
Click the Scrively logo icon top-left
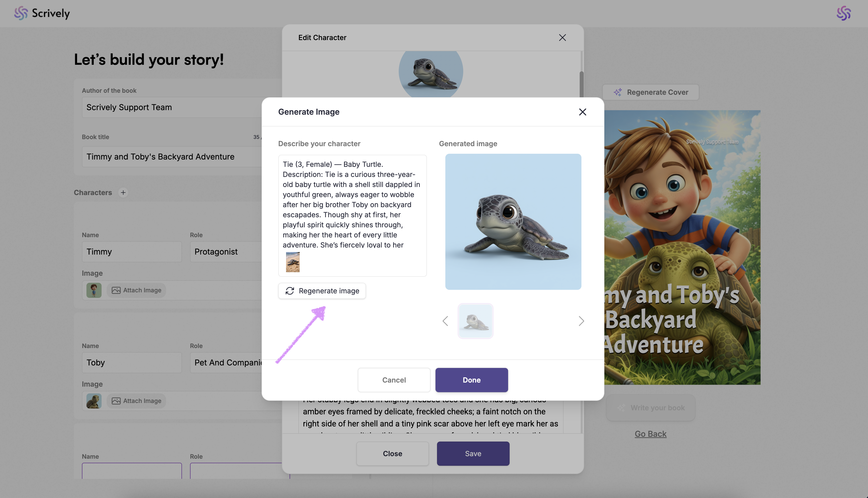pos(21,13)
